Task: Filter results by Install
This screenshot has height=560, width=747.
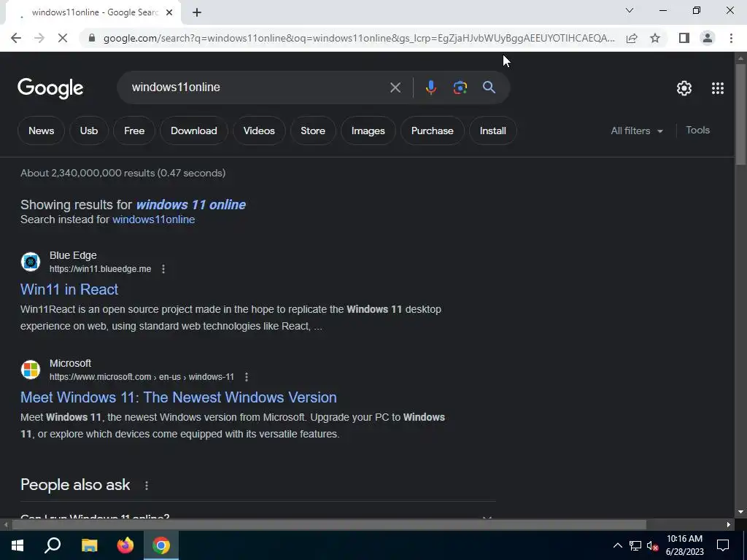Action: tap(492, 131)
